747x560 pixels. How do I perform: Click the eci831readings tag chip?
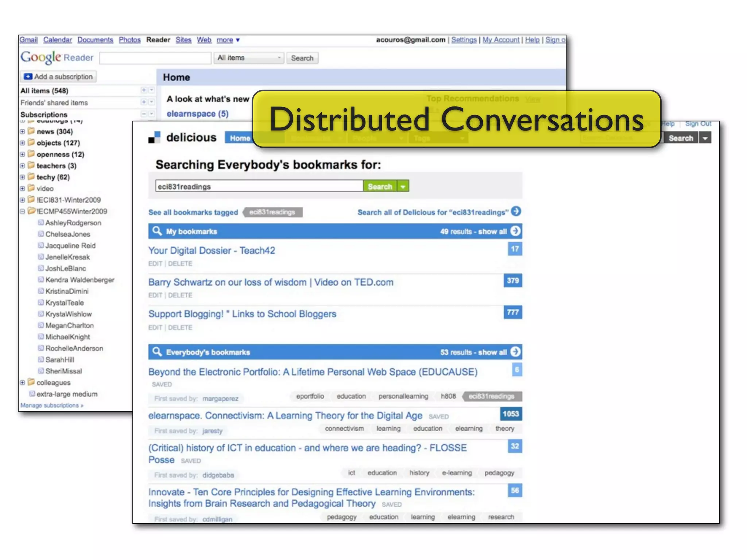(272, 212)
